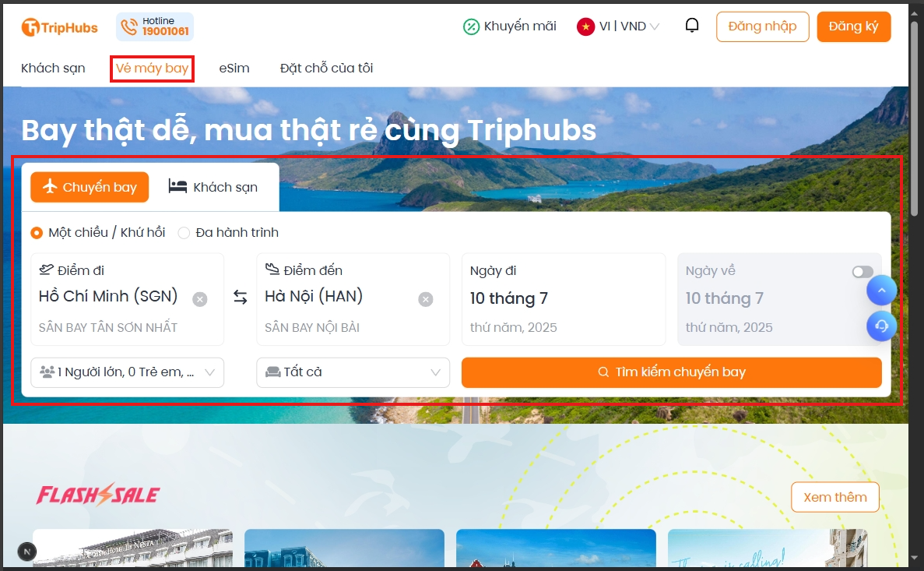924x571 pixels.
Task: Click the Đăng nhập button
Action: (763, 26)
